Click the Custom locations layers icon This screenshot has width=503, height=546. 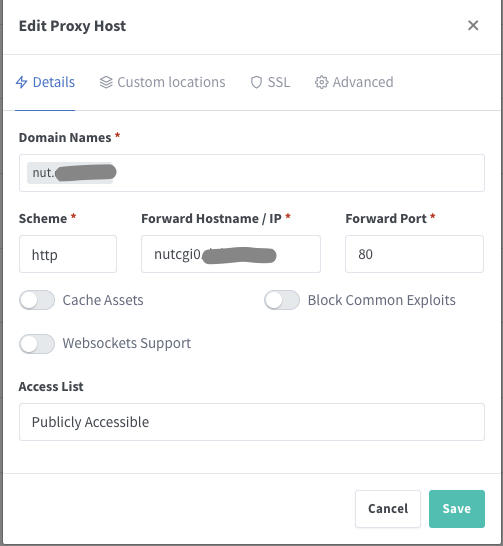click(106, 82)
